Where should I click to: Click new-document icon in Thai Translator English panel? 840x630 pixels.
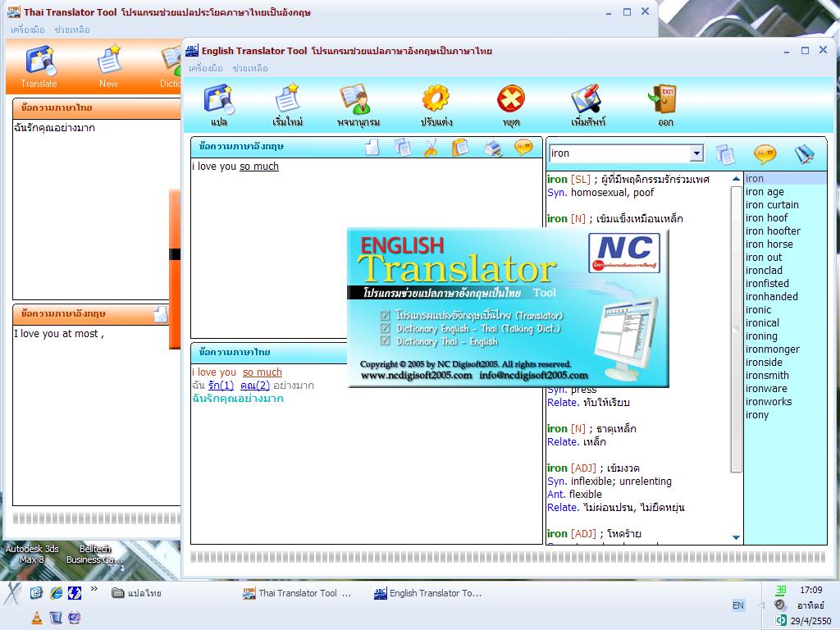pyautogui.click(x=160, y=314)
